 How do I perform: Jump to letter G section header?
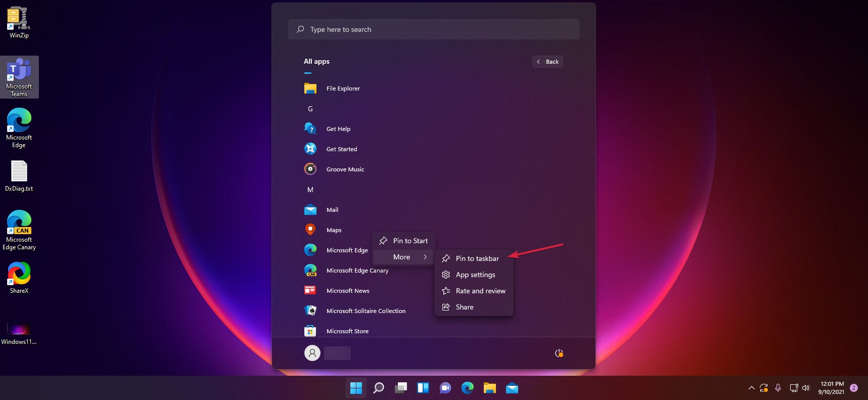tap(310, 109)
